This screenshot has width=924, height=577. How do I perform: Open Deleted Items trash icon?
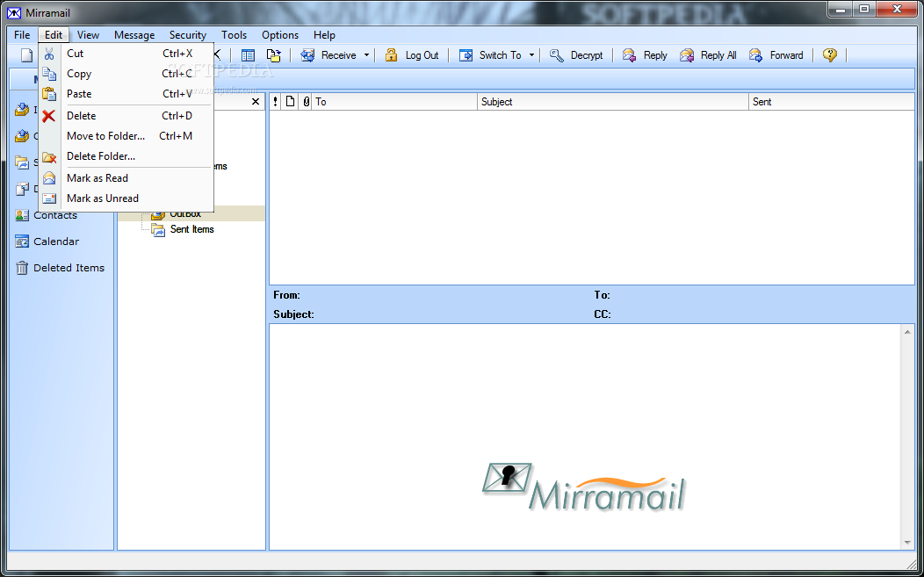click(x=22, y=268)
